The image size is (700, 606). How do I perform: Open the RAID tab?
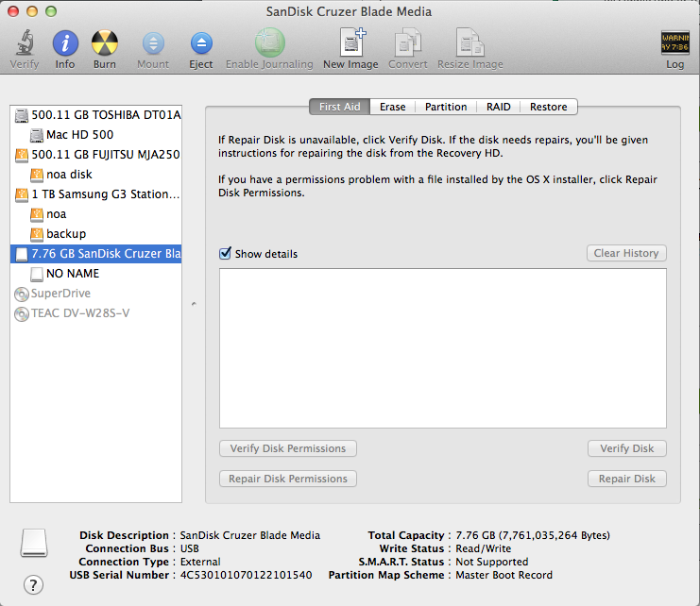[x=498, y=107]
